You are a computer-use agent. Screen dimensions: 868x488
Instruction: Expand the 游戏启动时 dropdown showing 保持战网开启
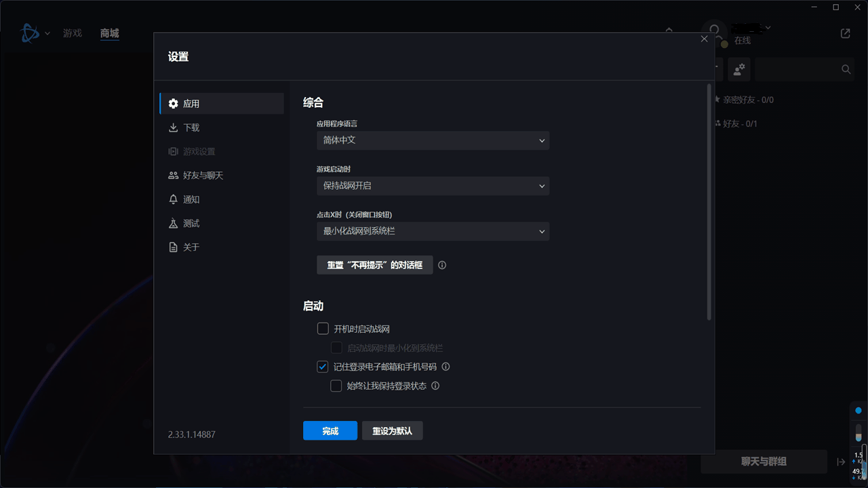[433, 186]
